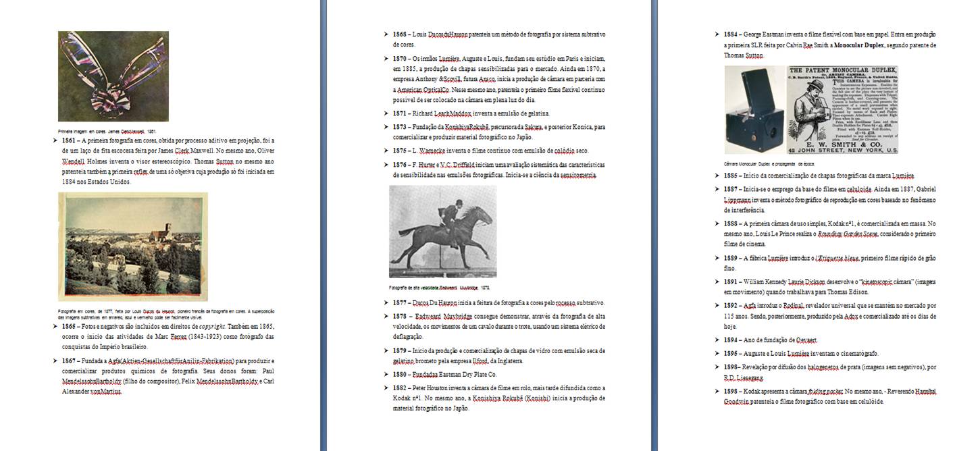Viewport: 980px width, 451px height.
Task: Click the year heading '1887'
Action: tap(731, 189)
